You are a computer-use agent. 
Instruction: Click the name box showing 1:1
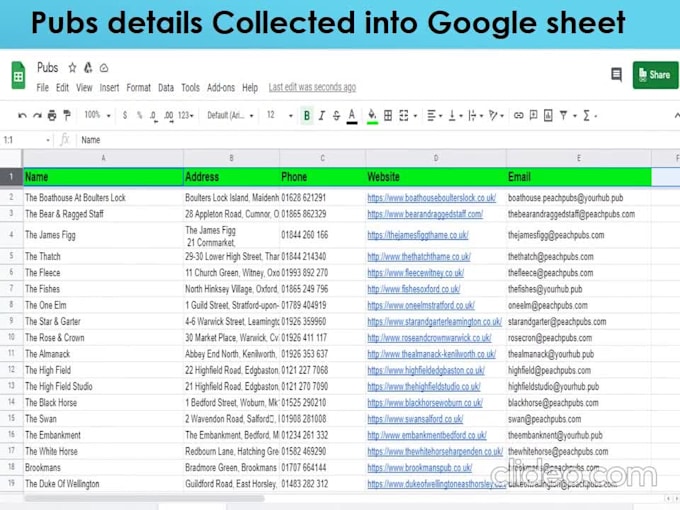(26, 140)
